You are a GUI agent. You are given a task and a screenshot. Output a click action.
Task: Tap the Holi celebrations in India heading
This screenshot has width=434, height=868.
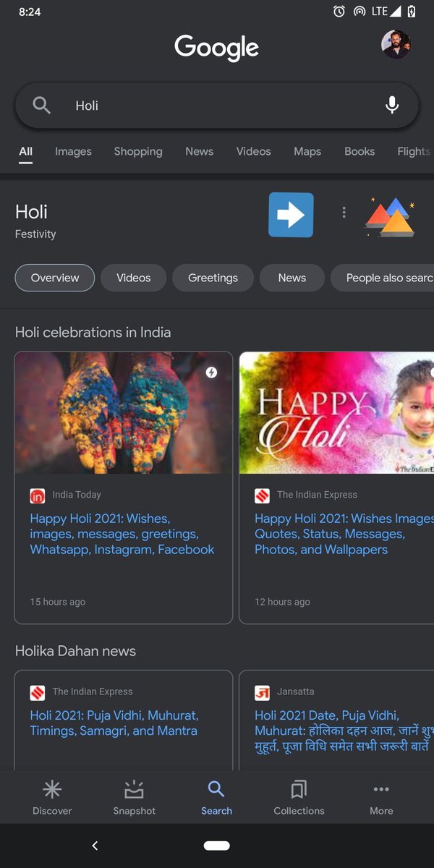click(93, 333)
